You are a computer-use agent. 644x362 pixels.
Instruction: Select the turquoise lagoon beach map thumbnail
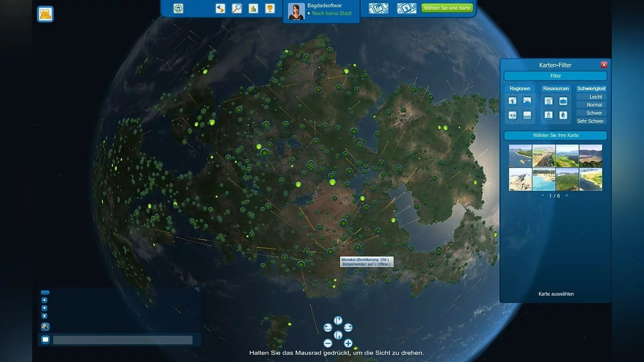click(544, 179)
